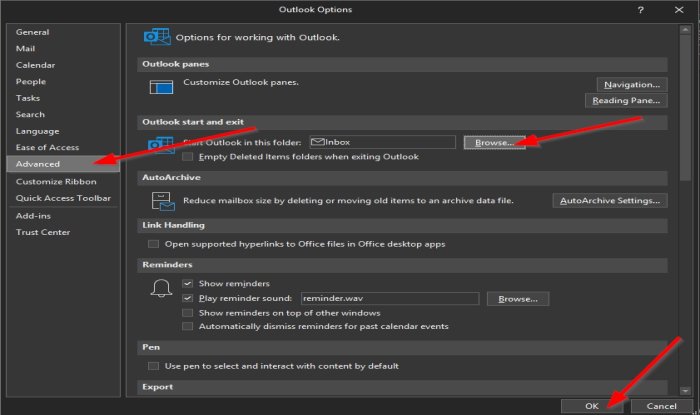Uncheck Show reminders checkbox
This screenshot has width=700, height=415.
click(188, 283)
